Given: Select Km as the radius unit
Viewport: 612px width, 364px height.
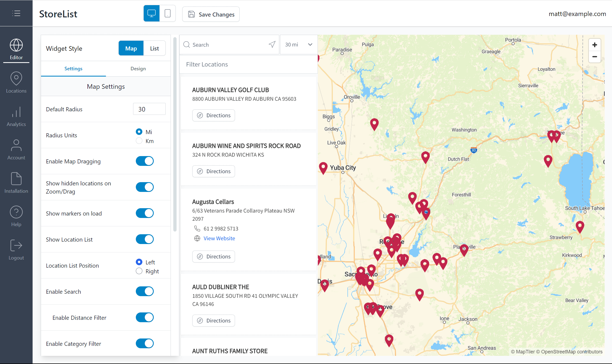Looking at the screenshot, I should (139, 141).
